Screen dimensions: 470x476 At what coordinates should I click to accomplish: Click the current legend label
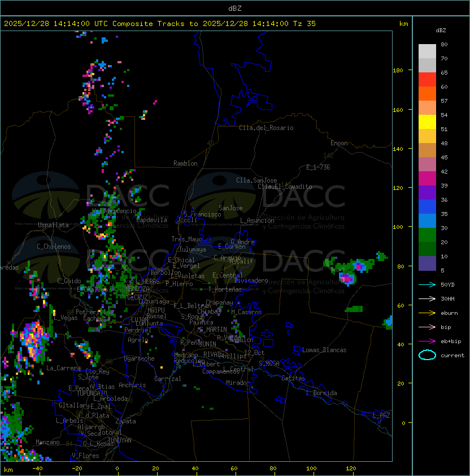452,356
